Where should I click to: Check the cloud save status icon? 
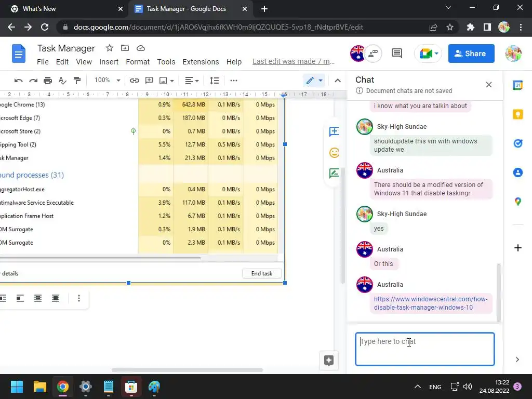tap(141, 48)
